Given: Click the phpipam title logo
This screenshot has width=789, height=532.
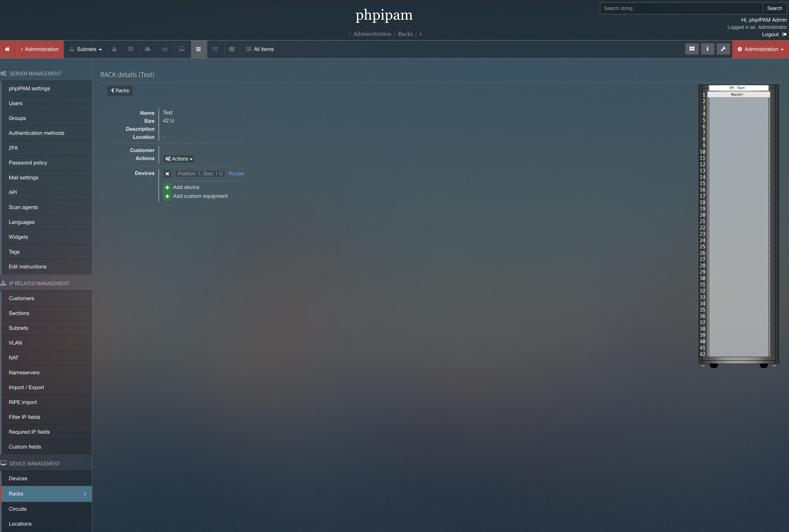Looking at the screenshot, I should pos(384,15).
